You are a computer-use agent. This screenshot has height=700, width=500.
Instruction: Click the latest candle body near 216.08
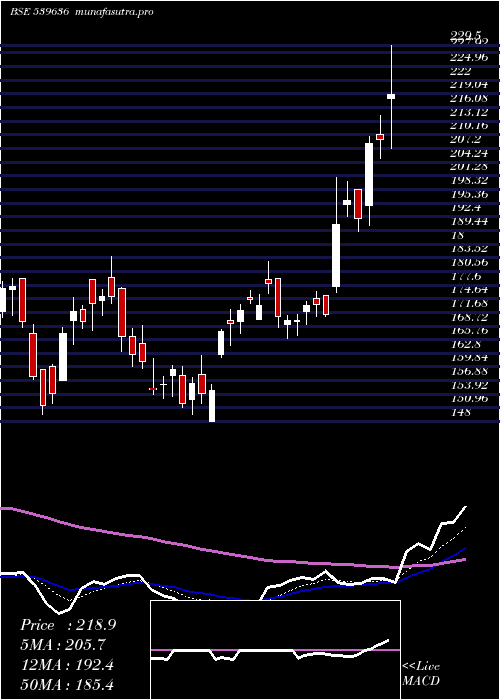[x=391, y=96]
